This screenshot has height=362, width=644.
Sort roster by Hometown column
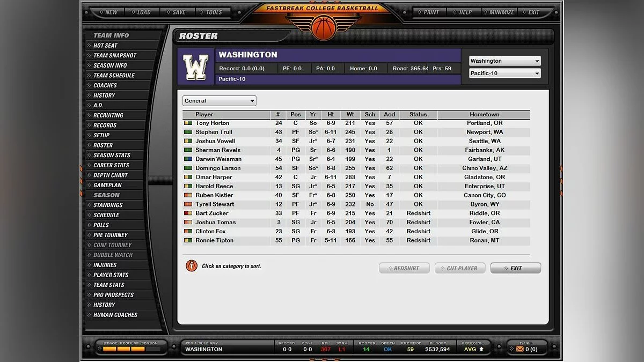click(x=484, y=115)
